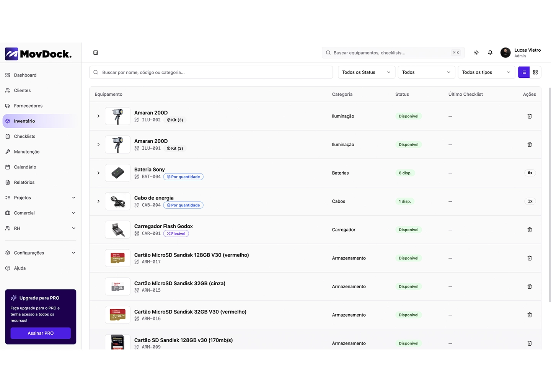Delete Amaran 200D ILU-002 with trash icon

pos(530,116)
